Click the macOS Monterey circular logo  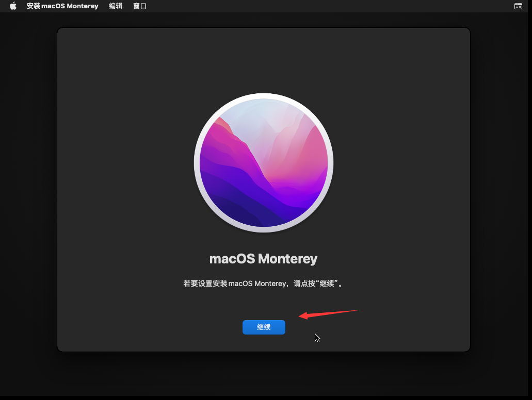[264, 163]
